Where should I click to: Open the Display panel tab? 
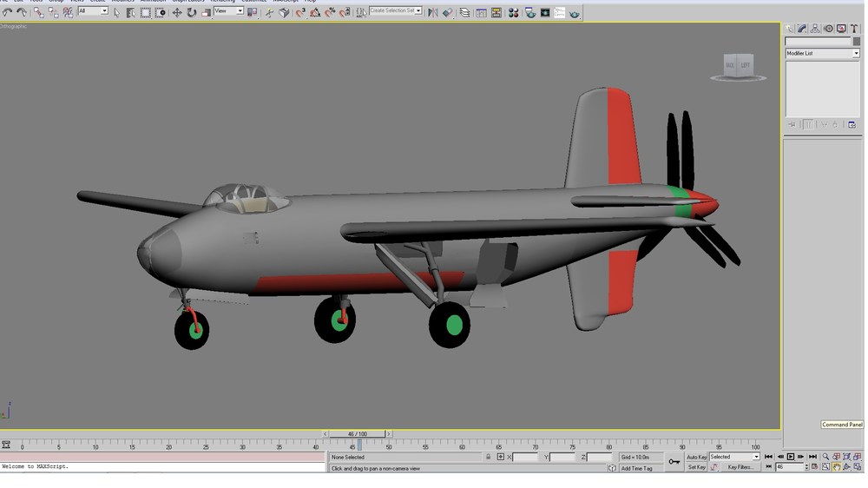point(841,29)
